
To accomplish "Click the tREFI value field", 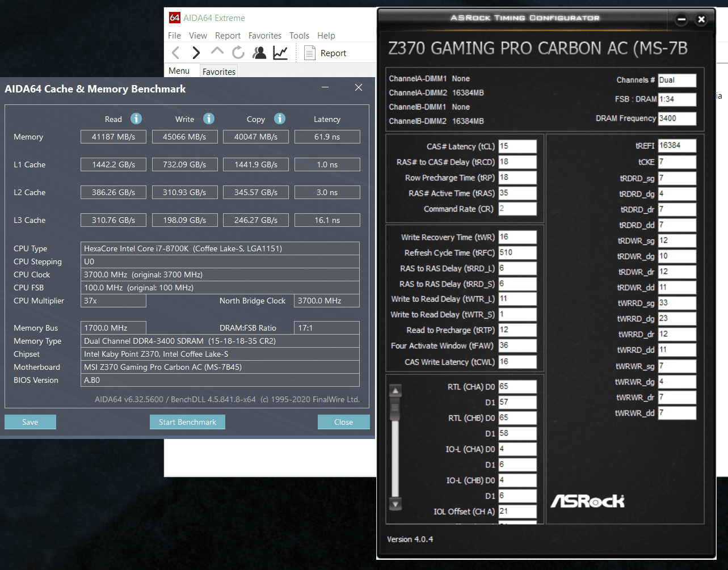I will pos(677,146).
